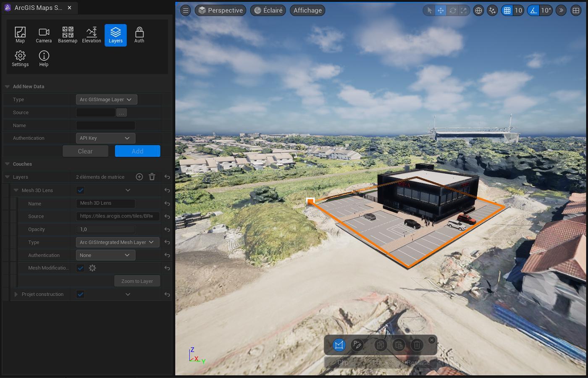Select the polygon mesh modification tool
This screenshot has width=588, height=378.
coord(339,345)
